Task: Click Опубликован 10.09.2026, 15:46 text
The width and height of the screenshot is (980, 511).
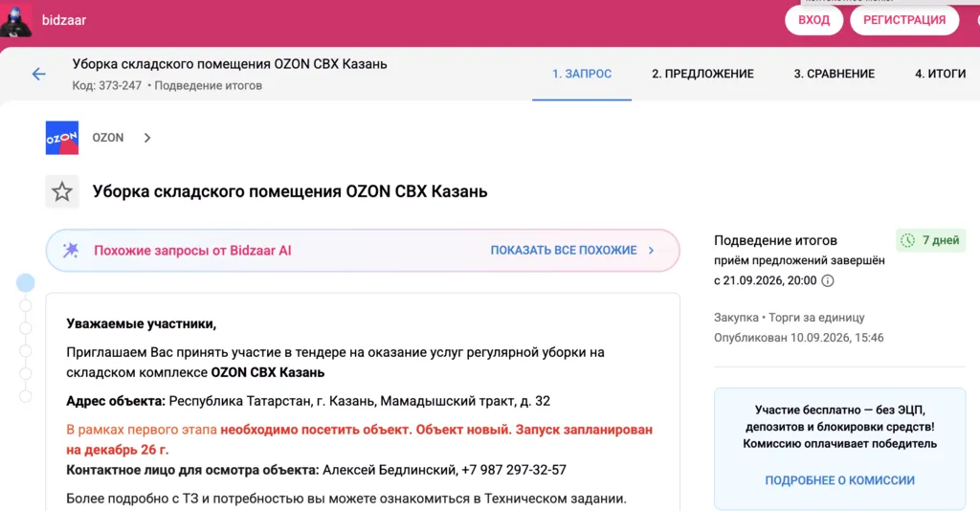Action: (799, 338)
